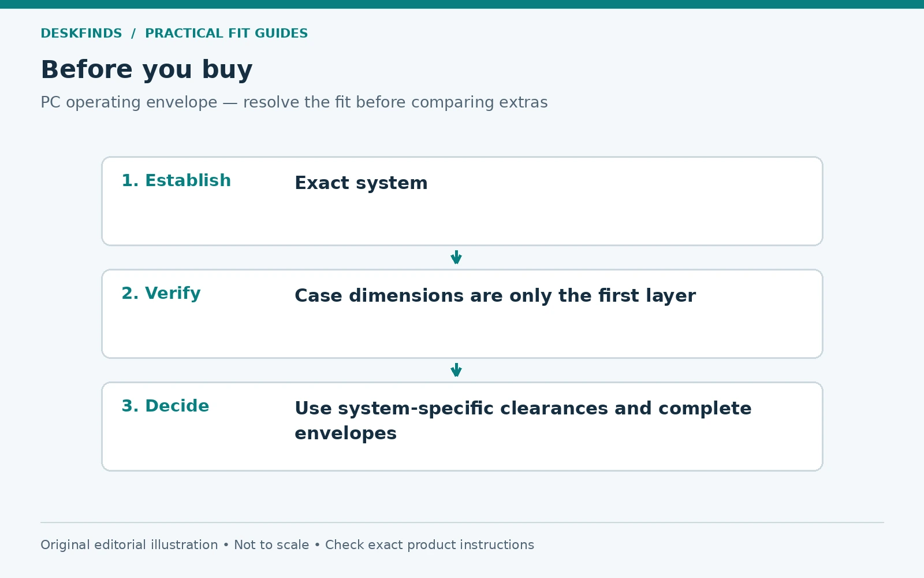Open the DESKFINDS breadcrumb link
The width and height of the screenshot is (924, 578).
point(81,34)
